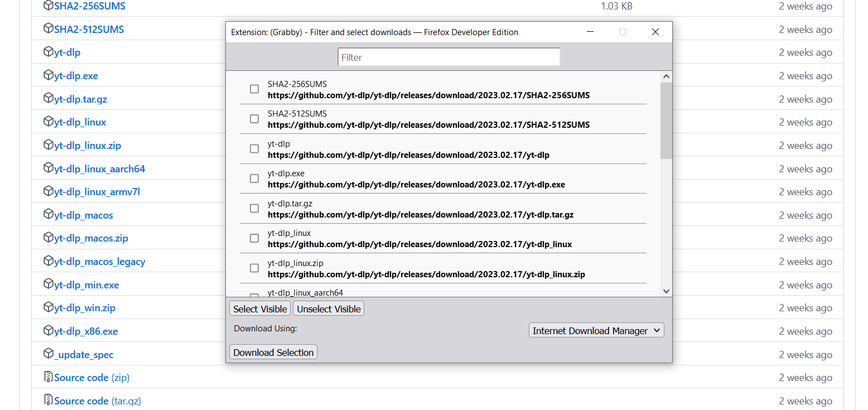Click package icon beside yt-dlp_min.exe asset
The width and height of the screenshot is (868, 410).
[x=49, y=284]
